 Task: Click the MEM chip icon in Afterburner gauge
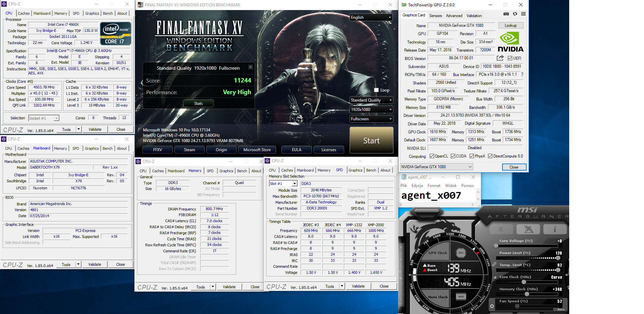pos(461,296)
